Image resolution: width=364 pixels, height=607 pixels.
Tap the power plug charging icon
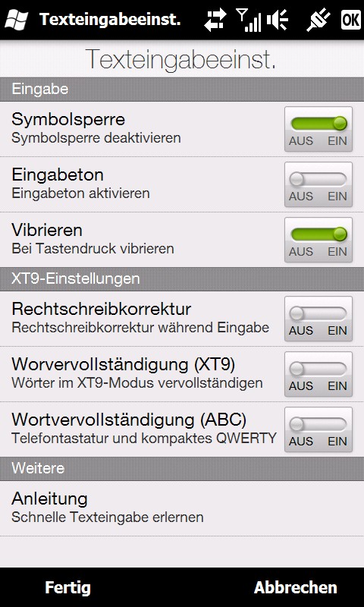pyautogui.click(x=319, y=20)
